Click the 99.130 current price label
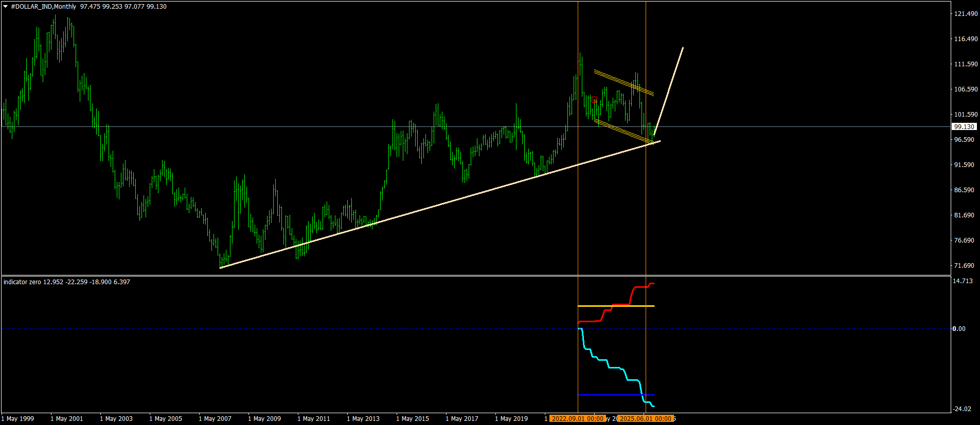Screen dimensions: 980x425 tap(964, 126)
